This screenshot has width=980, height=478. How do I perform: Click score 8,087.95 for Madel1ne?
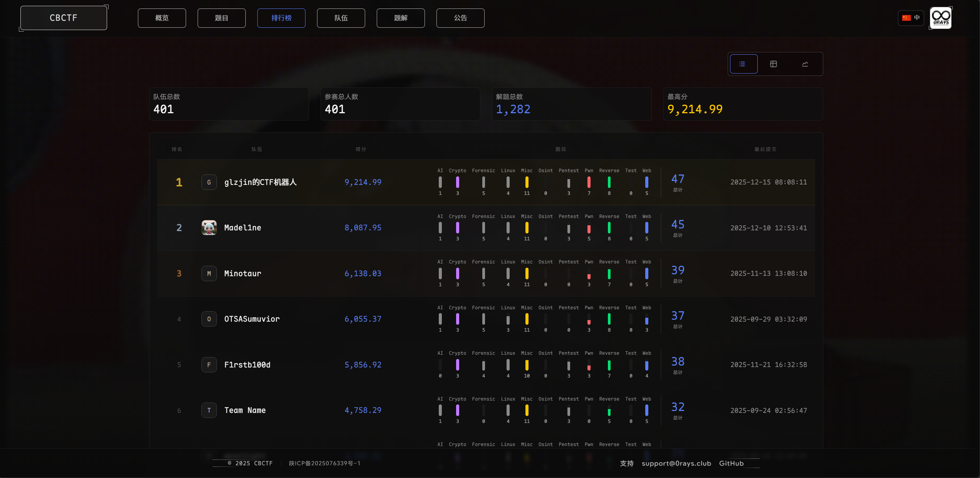coord(363,228)
